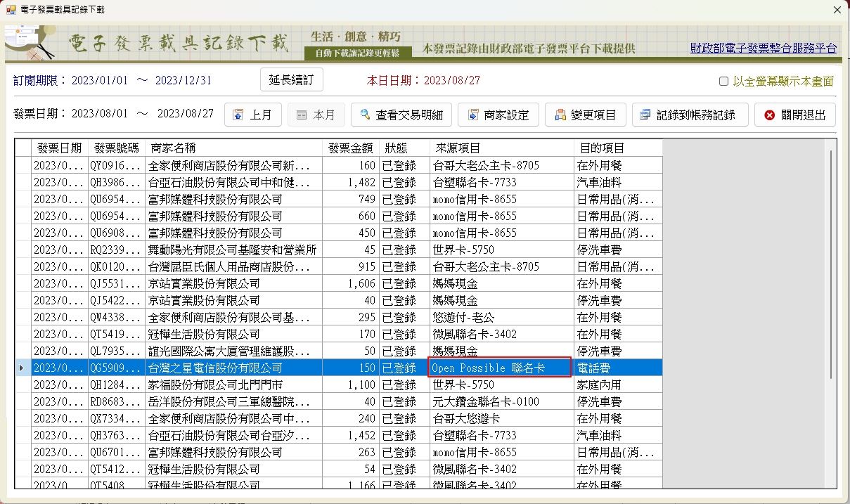The image size is (850, 504).
Task: Select the 誼光國際公寓大廈管理維護 merchant cell
Action: pyautogui.click(x=234, y=351)
